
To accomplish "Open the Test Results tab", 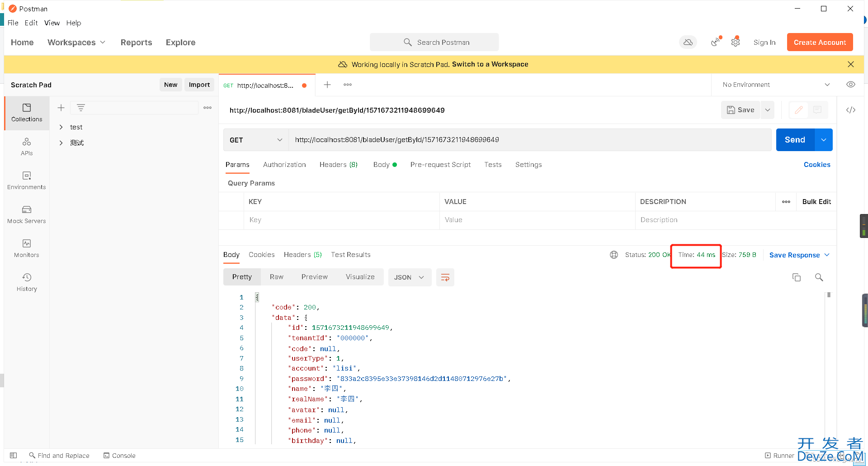I will coord(351,255).
